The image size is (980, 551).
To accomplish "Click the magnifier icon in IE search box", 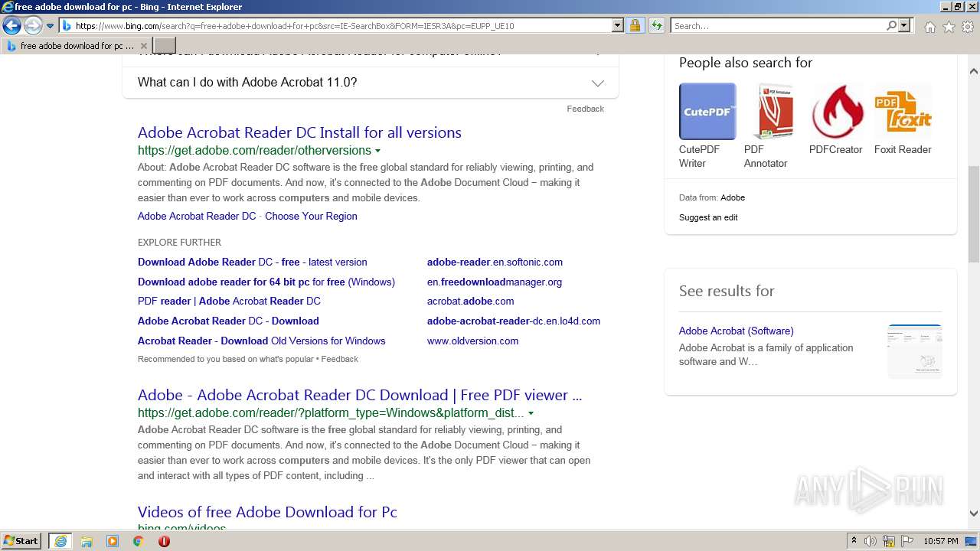I will pos(891,26).
